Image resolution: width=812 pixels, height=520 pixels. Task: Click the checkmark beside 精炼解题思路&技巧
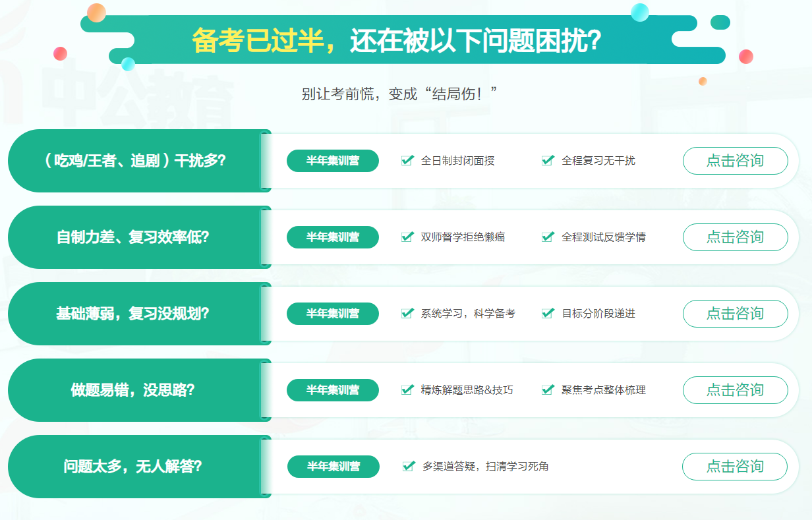pos(407,390)
